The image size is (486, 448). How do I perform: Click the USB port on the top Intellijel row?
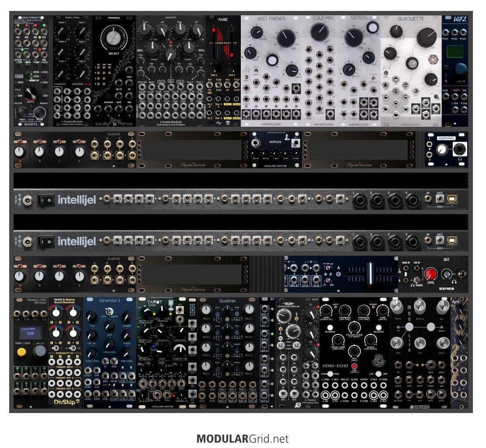tap(451, 198)
